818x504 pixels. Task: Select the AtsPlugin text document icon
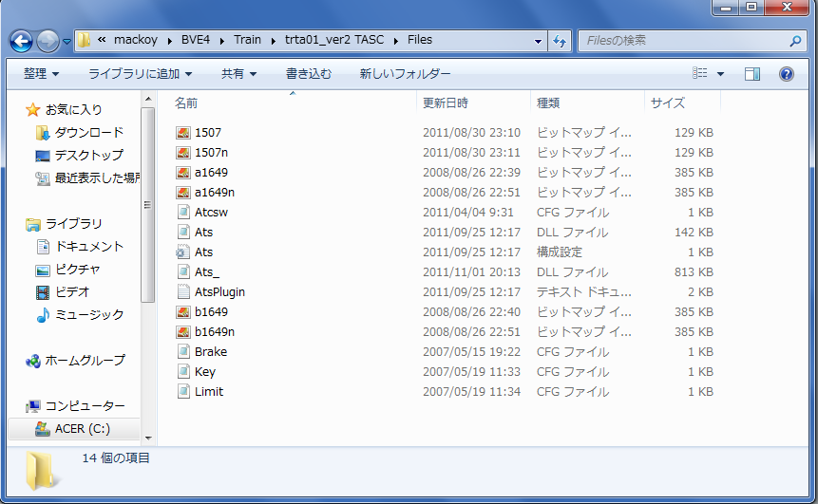[183, 292]
